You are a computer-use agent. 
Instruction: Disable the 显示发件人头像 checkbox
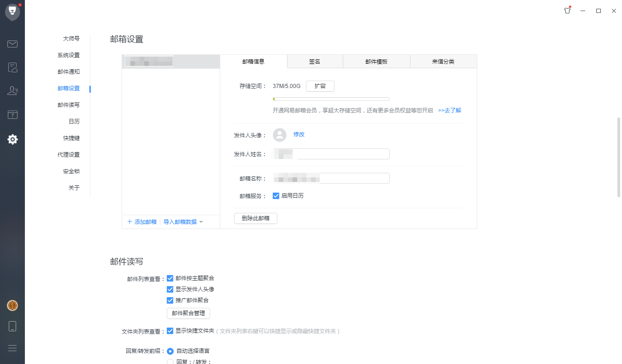coord(170,289)
